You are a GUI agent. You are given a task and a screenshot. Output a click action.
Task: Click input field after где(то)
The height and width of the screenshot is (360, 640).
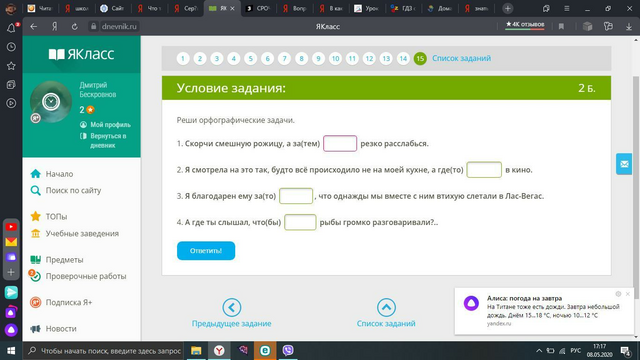click(x=484, y=170)
